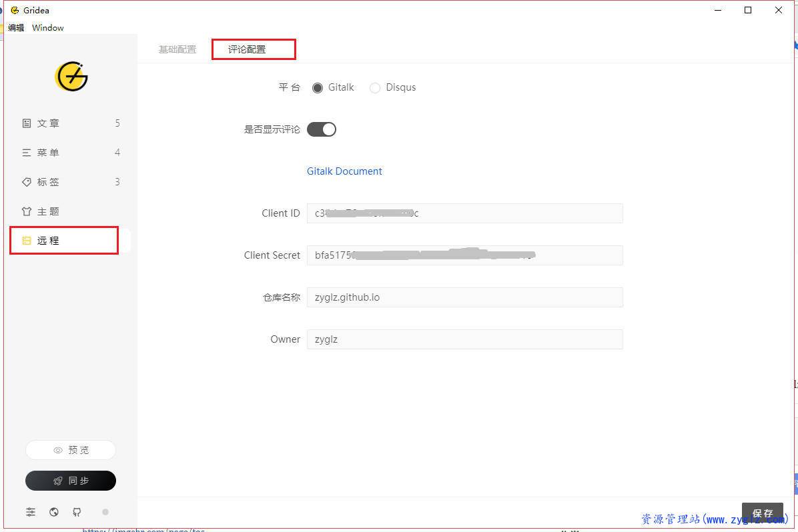The image size is (798, 532).
Task: Open the 文章 (Articles) section
Action: (x=48, y=123)
